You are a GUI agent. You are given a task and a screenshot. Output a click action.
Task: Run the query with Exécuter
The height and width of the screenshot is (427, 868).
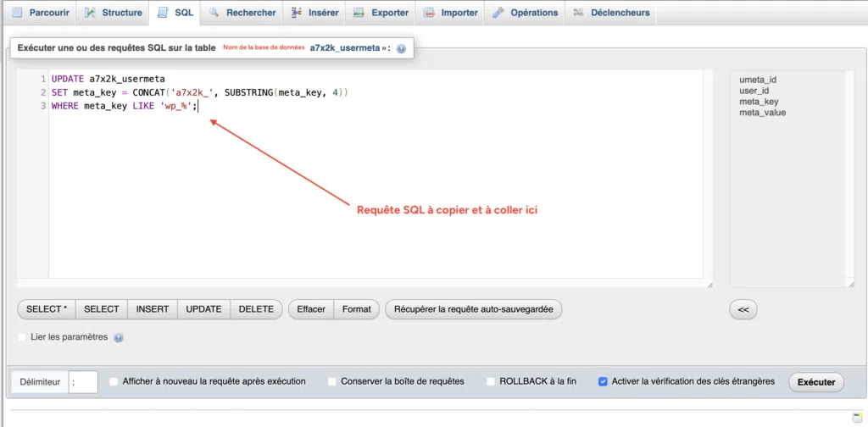pyautogui.click(x=816, y=382)
